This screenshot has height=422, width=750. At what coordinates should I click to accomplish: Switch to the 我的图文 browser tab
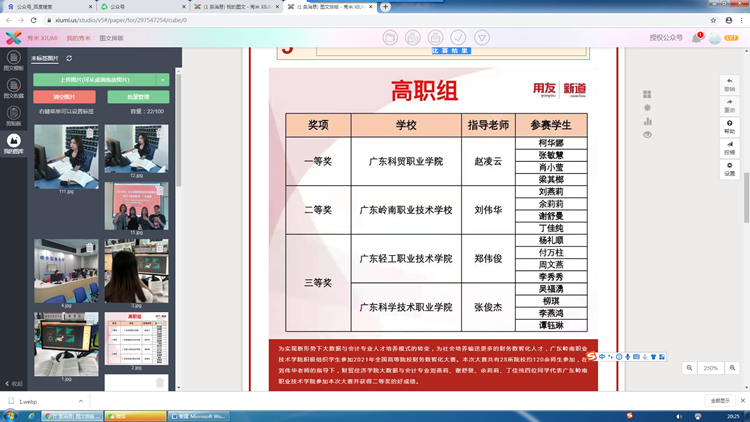click(235, 7)
